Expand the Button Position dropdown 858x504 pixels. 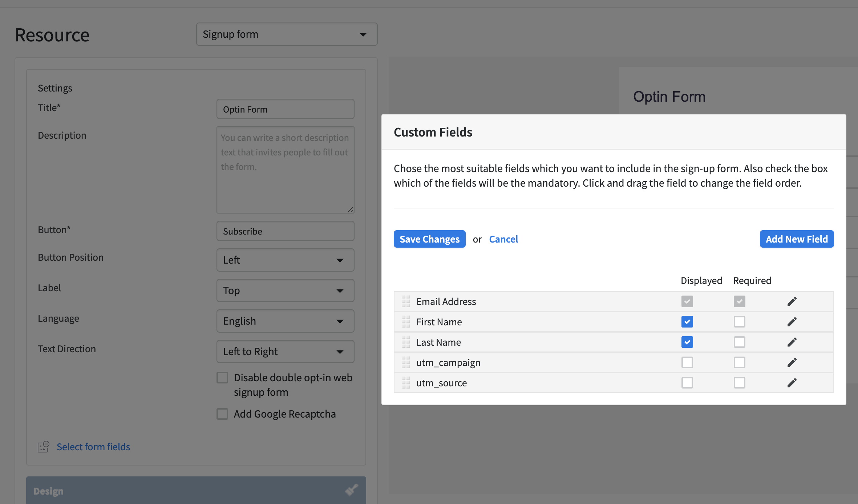coord(285,260)
